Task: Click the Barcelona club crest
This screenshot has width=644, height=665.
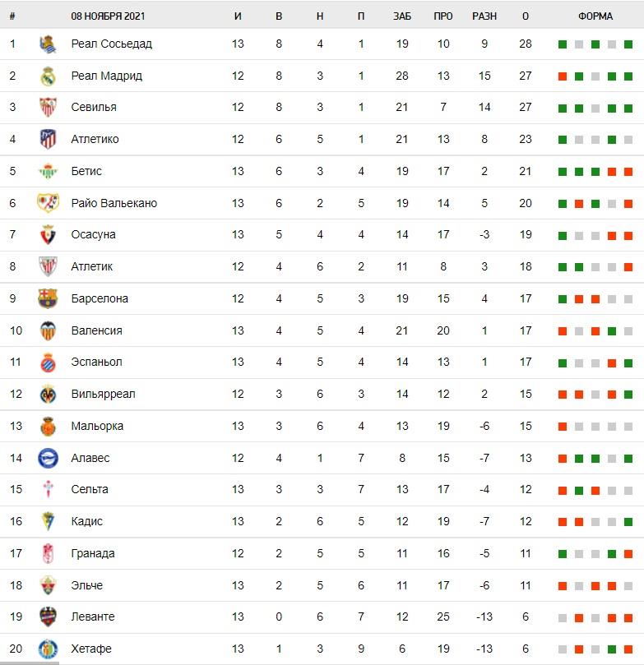Action: [x=48, y=299]
